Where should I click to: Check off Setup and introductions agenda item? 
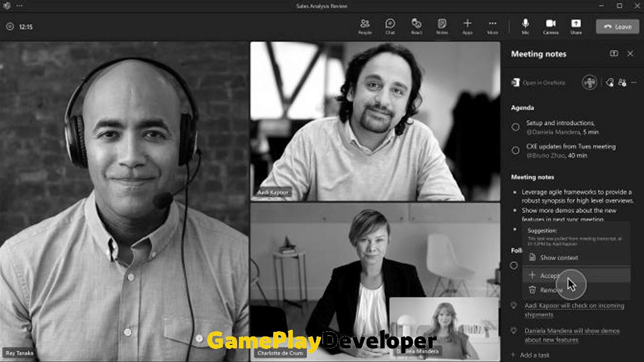515,127
